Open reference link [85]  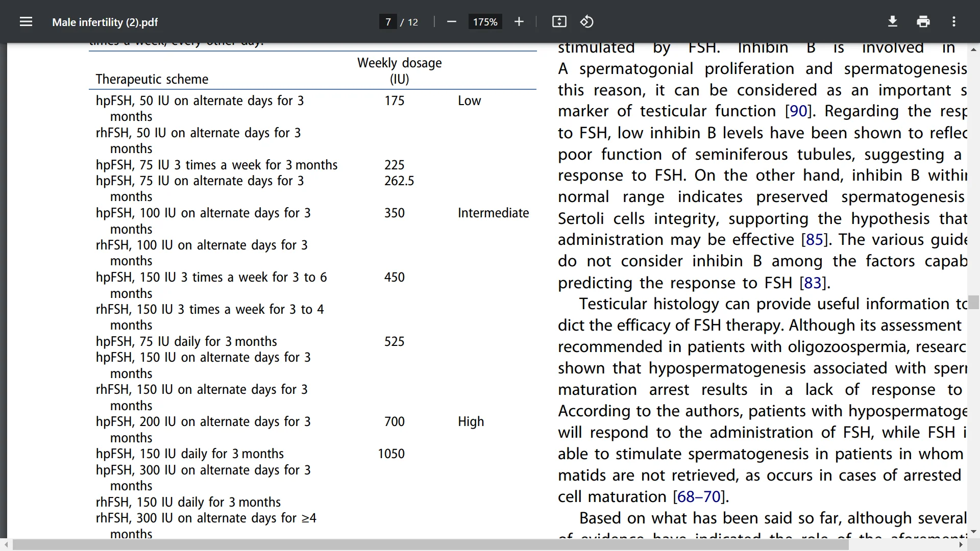click(815, 240)
